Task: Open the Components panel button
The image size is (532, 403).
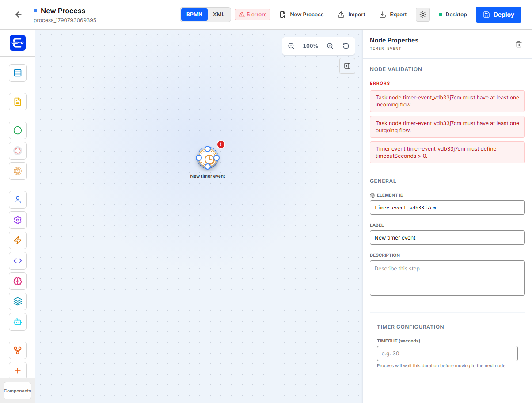Action: click(x=18, y=391)
